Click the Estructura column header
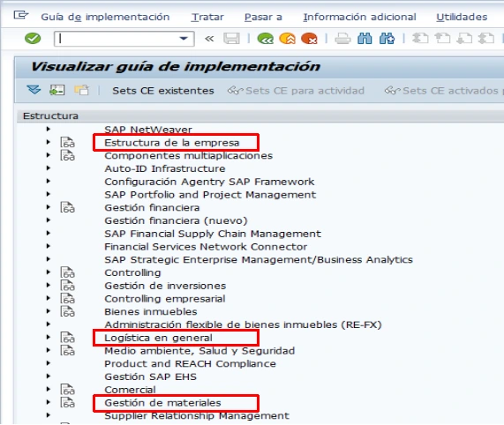Image resolution: width=504 pixels, height=425 pixels. point(50,116)
